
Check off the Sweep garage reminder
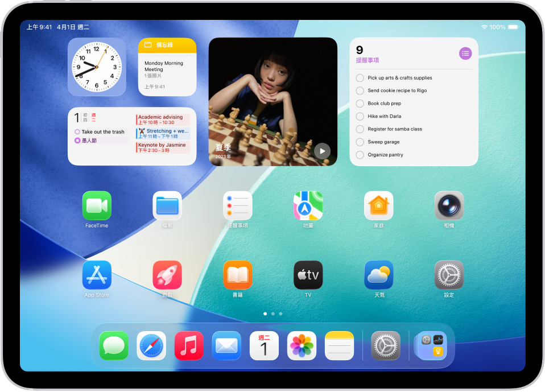[x=360, y=142]
